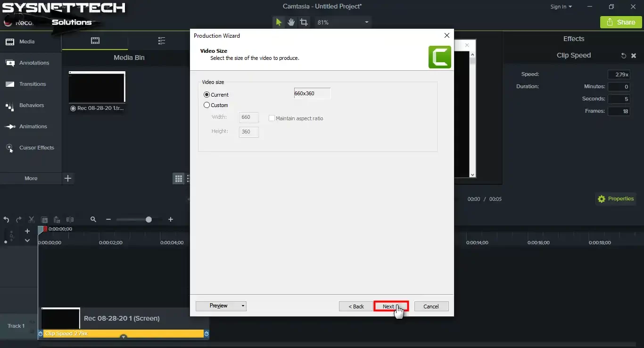Close the Production Wizard dialog
Screen dimensions: 644x348
pos(447,35)
